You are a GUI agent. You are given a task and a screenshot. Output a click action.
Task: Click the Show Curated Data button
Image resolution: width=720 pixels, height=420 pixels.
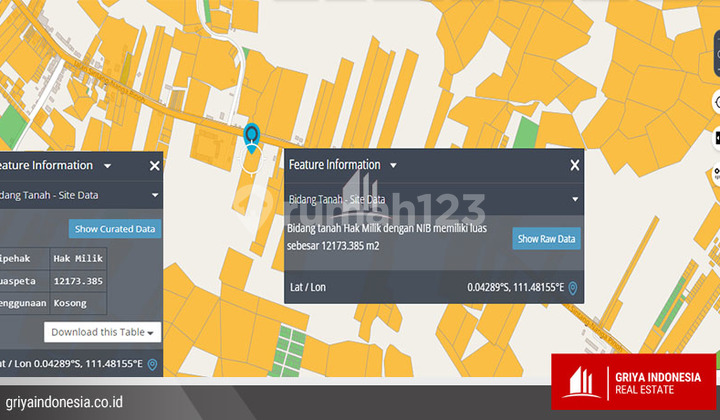pyautogui.click(x=115, y=229)
